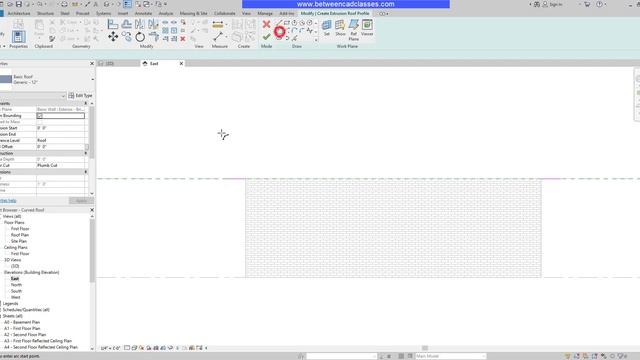This screenshot has height=360, width=640.
Task: Open the Annotate ribbon tab
Action: pyautogui.click(x=143, y=13)
